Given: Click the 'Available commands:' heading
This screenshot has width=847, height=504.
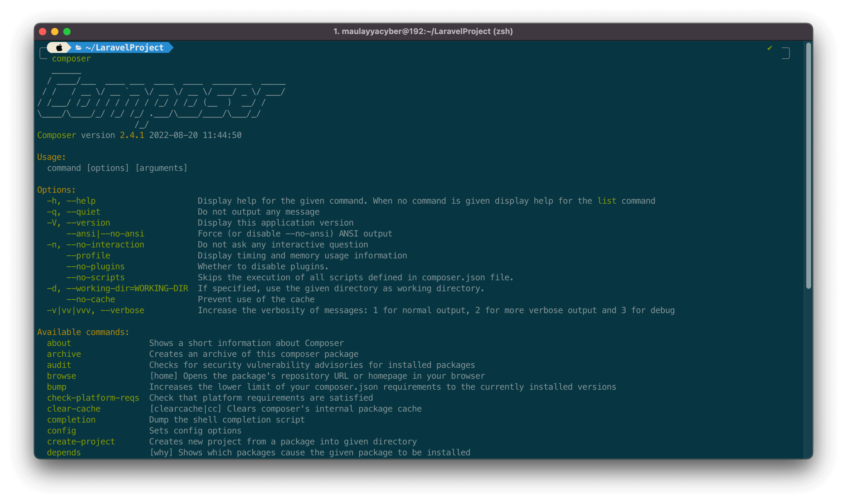Looking at the screenshot, I should point(83,332).
